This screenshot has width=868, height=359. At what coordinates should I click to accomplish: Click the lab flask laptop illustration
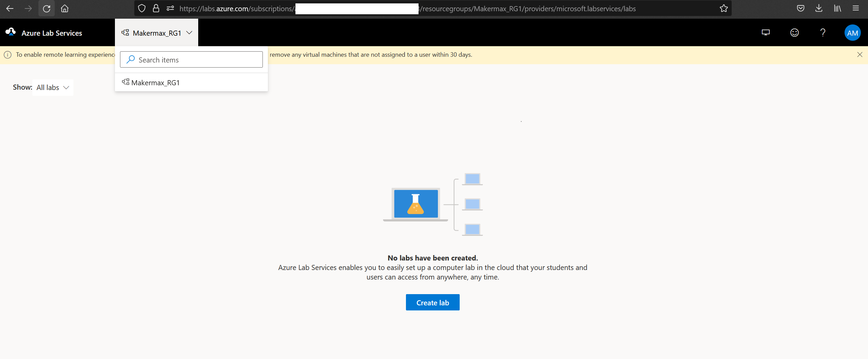pyautogui.click(x=433, y=204)
